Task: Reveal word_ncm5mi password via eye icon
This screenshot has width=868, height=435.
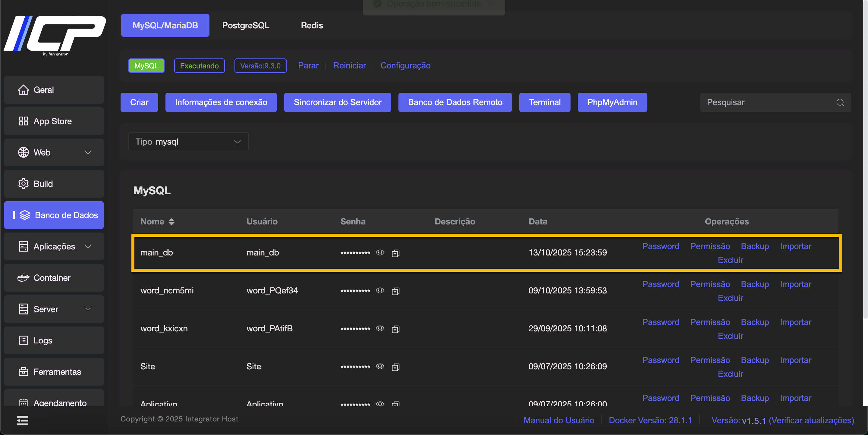Action: (x=380, y=291)
